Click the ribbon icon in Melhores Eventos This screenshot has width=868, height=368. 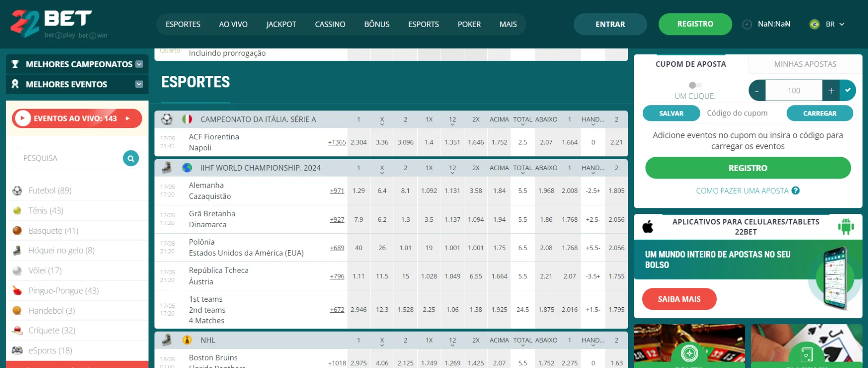[15, 84]
